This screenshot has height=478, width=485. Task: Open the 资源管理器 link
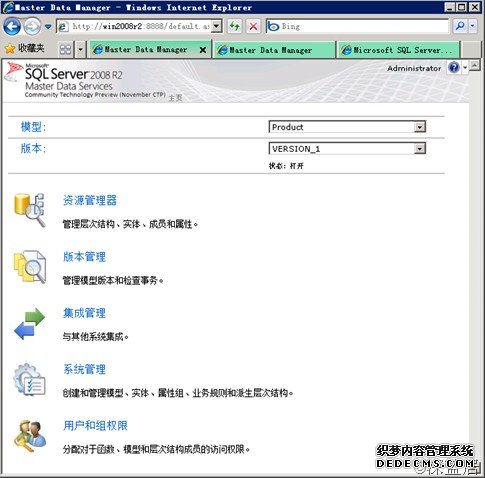(90, 200)
